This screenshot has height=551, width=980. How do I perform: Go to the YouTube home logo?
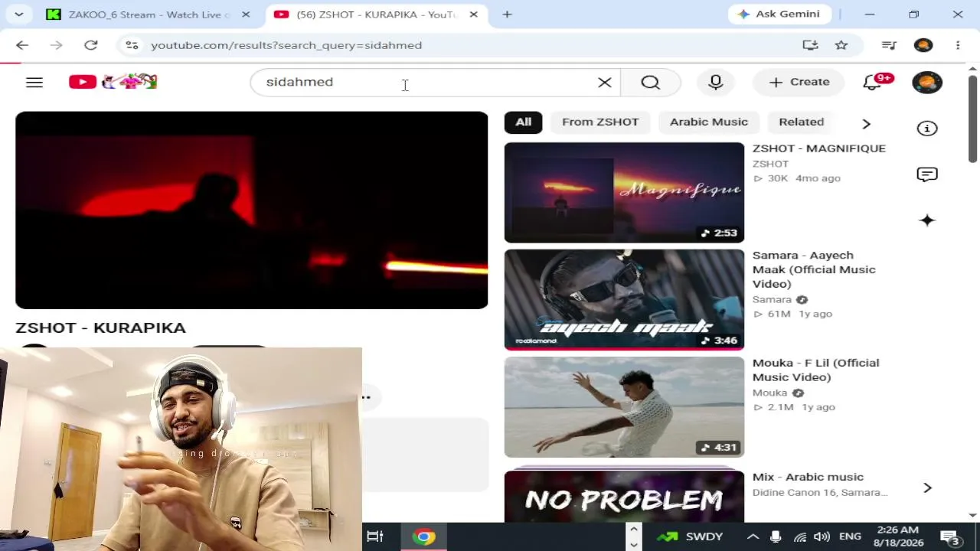point(113,82)
